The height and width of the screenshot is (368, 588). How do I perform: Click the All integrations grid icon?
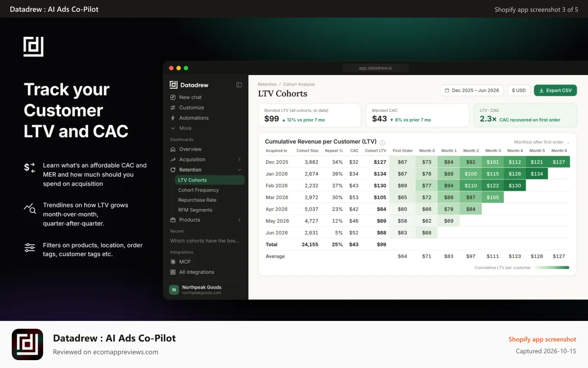(x=173, y=272)
